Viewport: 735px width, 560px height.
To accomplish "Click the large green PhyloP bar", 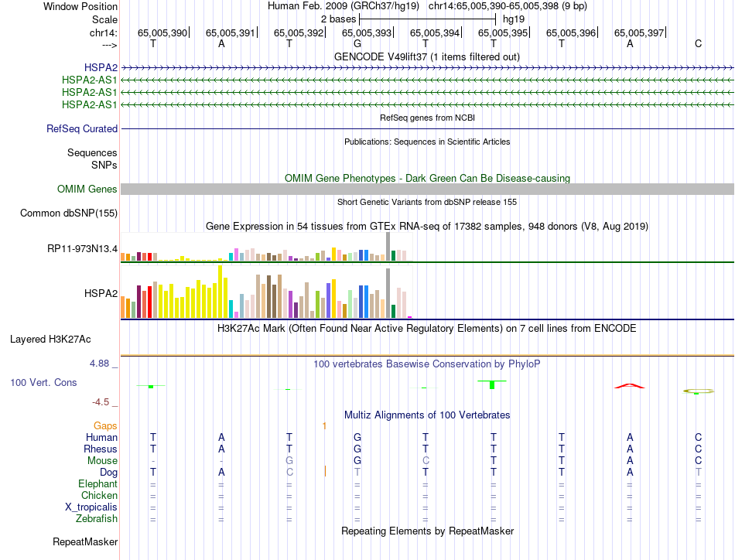I will tap(492, 384).
